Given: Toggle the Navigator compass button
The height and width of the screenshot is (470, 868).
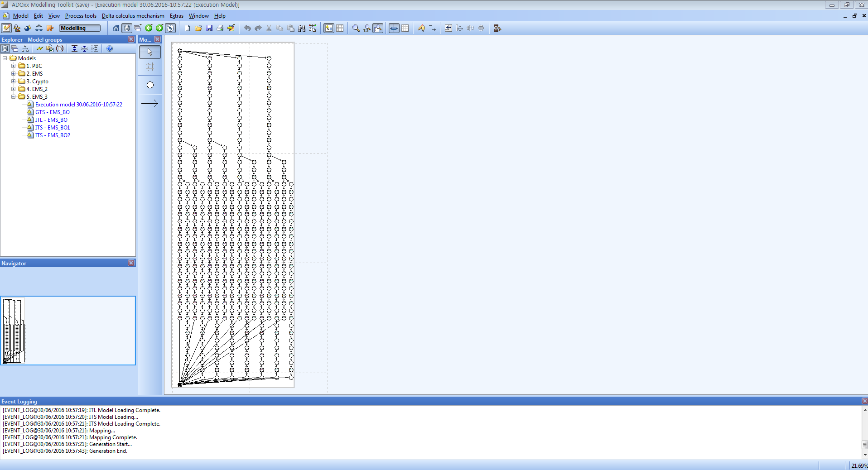Looking at the screenshot, I should click(170, 28).
